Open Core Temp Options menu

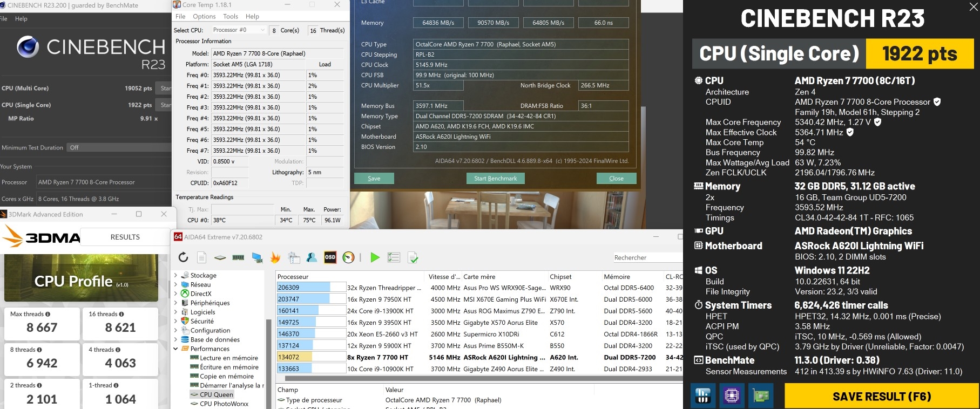pyautogui.click(x=204, y=17)
